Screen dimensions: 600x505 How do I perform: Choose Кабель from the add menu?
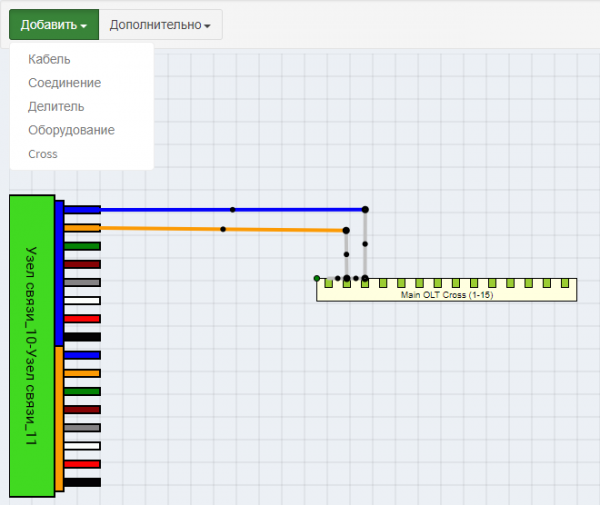click(x=49, y=59)
